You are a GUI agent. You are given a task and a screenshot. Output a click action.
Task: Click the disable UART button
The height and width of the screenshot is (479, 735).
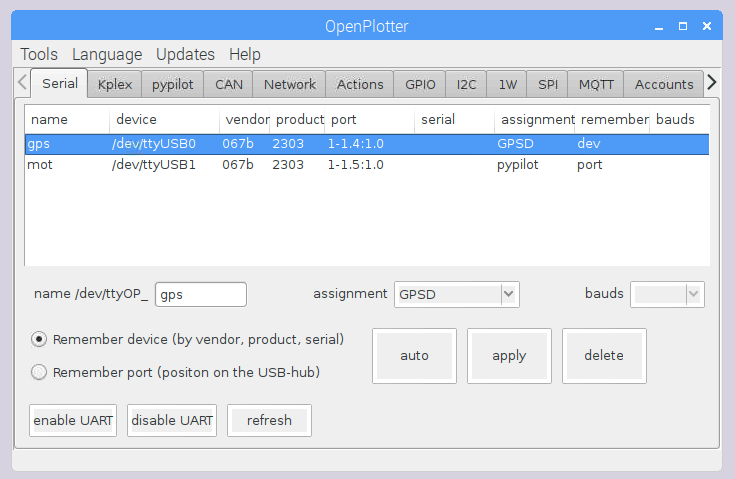(172, 420)
